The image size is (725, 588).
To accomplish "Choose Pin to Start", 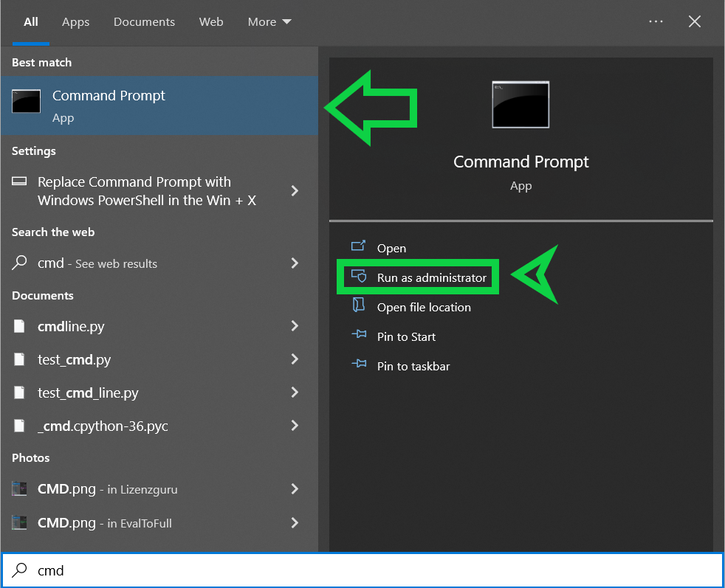I will click(406, 336).
